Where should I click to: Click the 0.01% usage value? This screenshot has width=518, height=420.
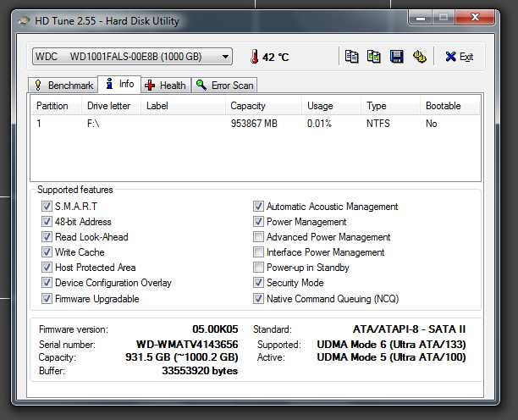tap(319, 124)
